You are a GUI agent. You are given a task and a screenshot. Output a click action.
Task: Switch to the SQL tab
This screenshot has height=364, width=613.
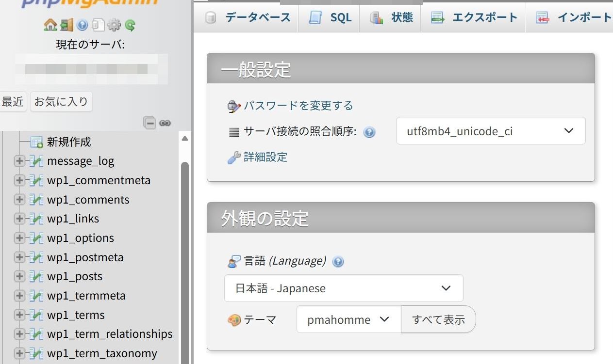(330, 18)
